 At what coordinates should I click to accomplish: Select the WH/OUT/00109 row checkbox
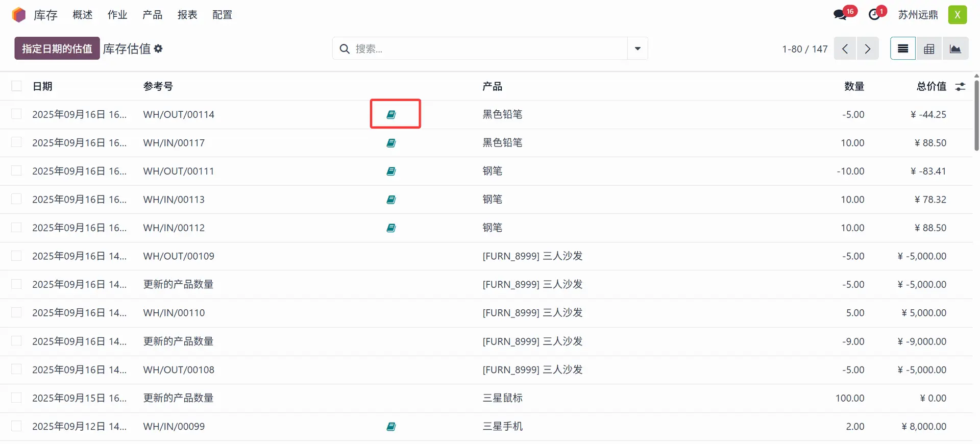(17, 256)
